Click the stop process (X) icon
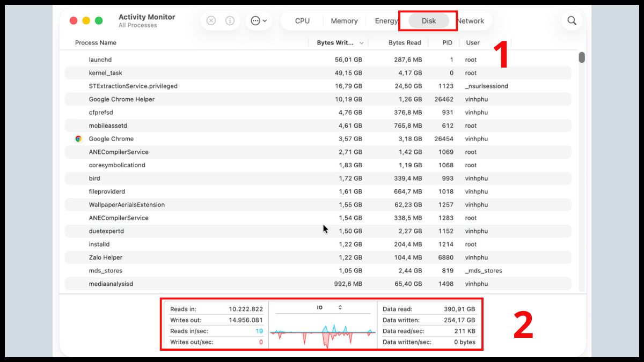 [x=211, y=21]
